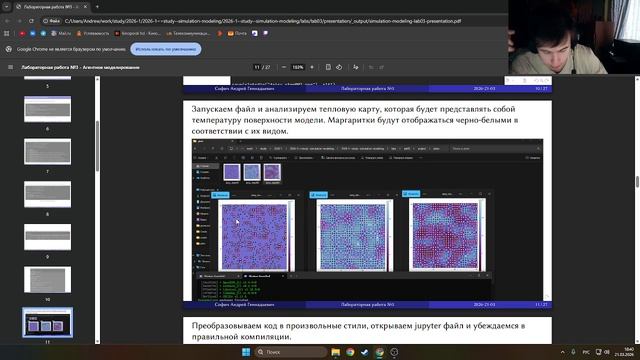Open the Telegram bookmark icon
Viewport: 640px width, 360px height.
click(x=43, y=33)
